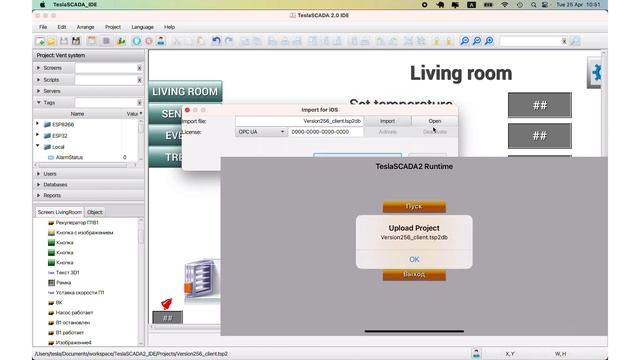Screen dimensions: 640x360
Task: Expand the ESP8266 tag group
Action: tap(38, 124)
